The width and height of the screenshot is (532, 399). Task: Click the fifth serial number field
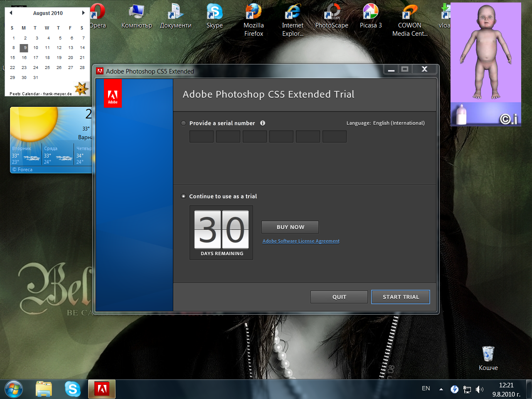tap(308, 137)
